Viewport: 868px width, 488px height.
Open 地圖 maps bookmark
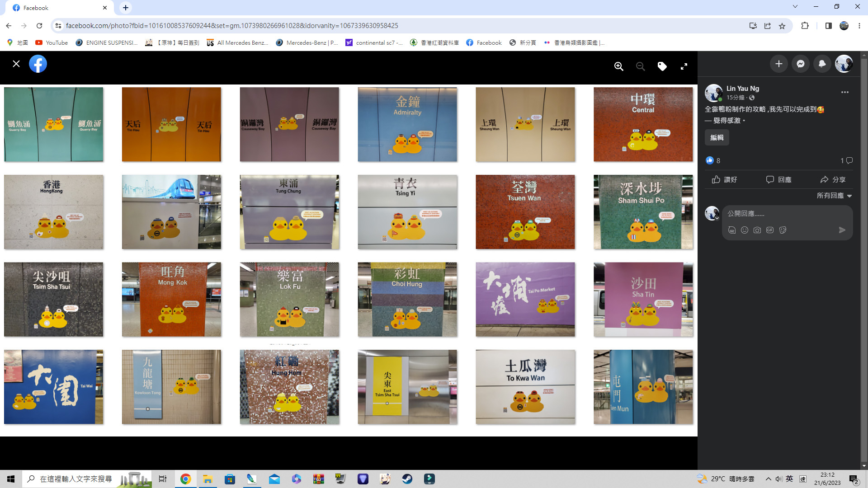point(17,42)
